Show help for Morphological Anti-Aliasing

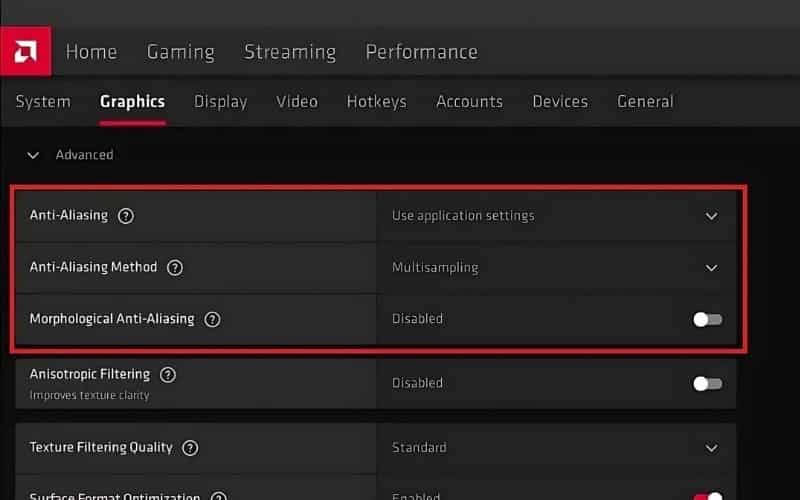click(x=212, y=320)
